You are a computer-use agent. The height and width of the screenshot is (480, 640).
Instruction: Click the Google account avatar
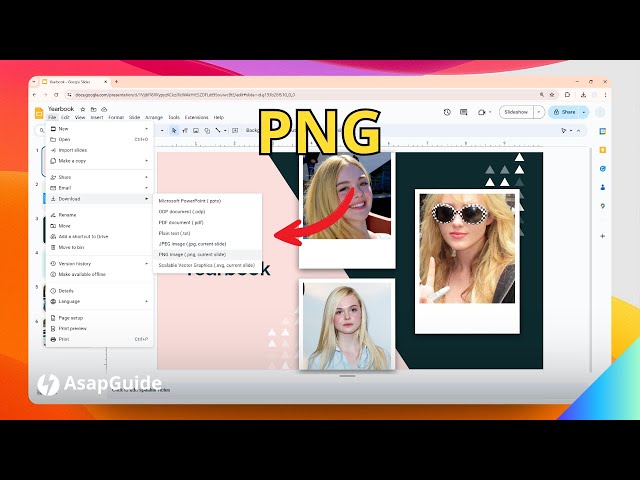pos(600,112)
